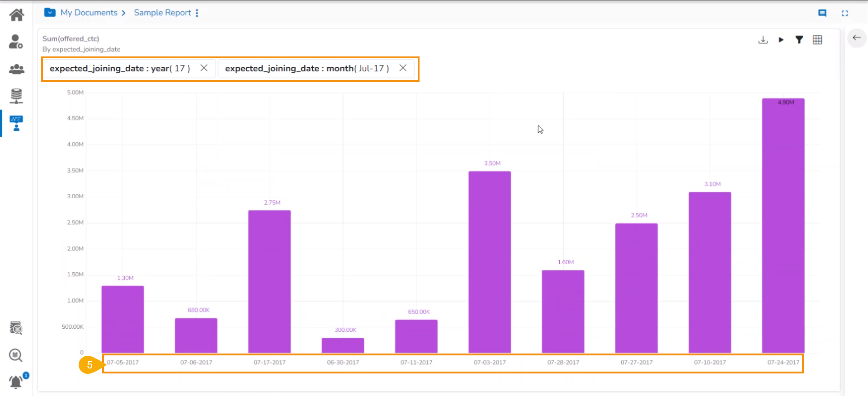868x396 pixels.
Task: Switch to grid table view icon
Action: click(817, 40)
